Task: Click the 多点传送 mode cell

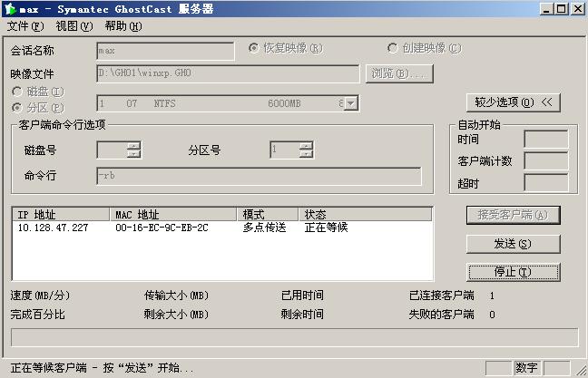Action: click(x=264, y=228)
